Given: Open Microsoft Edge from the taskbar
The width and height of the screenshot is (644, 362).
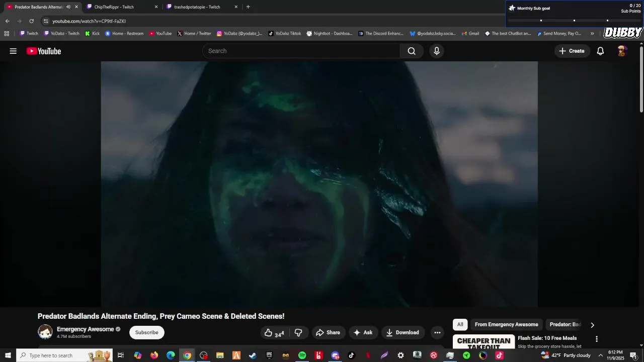Looking at the screenshot, I should point(171,355).
